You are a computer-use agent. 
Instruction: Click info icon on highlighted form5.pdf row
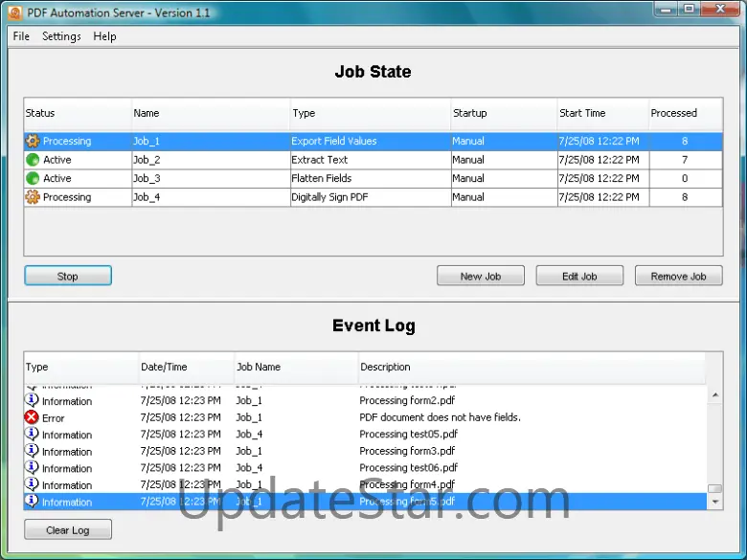coord(32,501)
